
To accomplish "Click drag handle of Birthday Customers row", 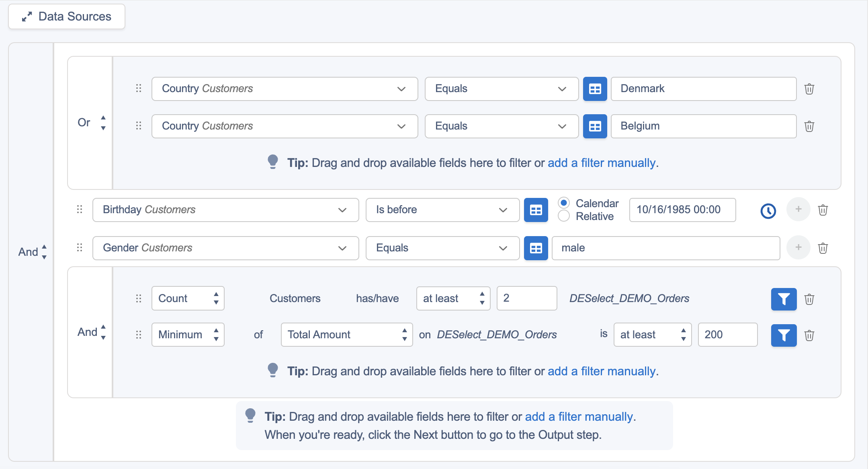I will [x=80, y=210].
